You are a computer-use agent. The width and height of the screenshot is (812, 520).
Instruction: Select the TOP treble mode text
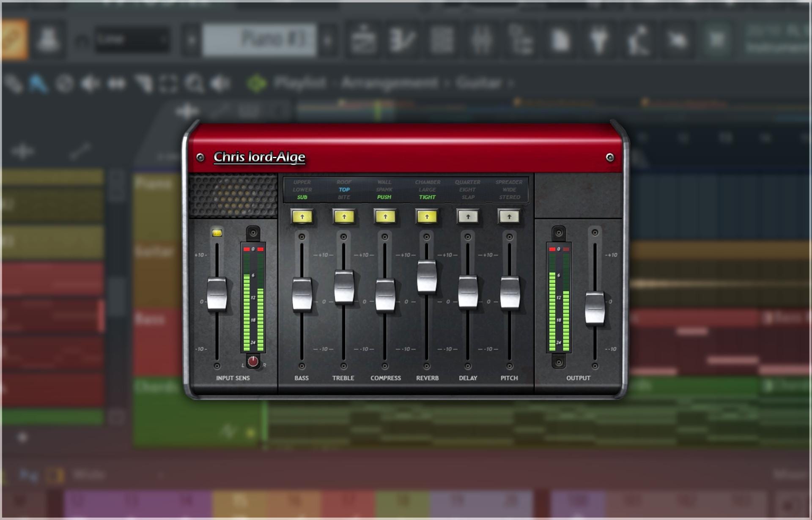[344, 189]
